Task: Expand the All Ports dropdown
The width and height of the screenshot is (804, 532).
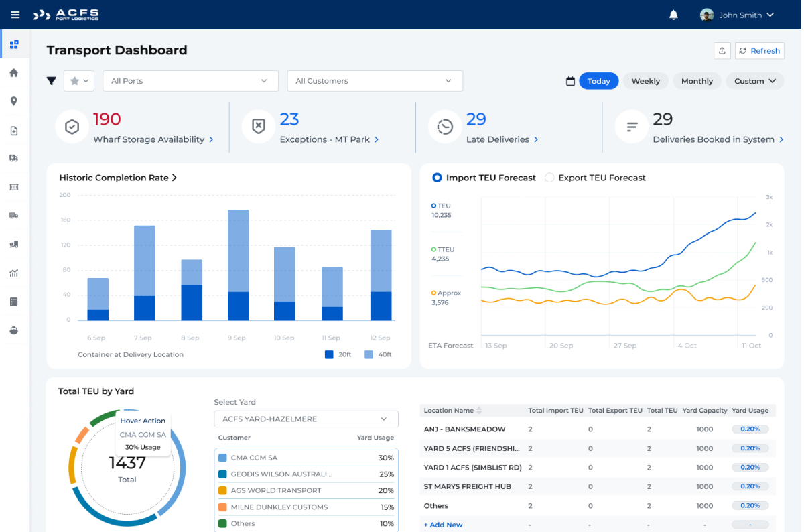Action: 190,81
